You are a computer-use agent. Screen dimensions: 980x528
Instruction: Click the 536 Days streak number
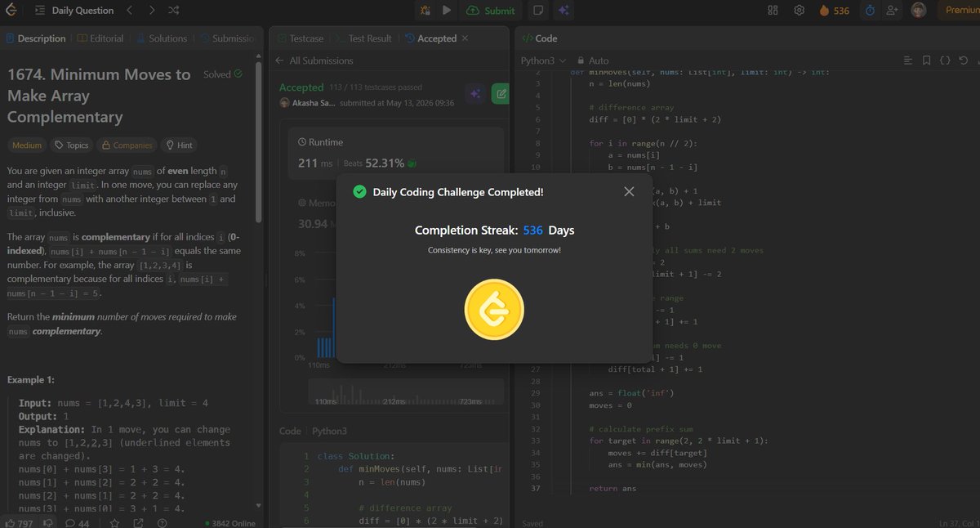532,230
